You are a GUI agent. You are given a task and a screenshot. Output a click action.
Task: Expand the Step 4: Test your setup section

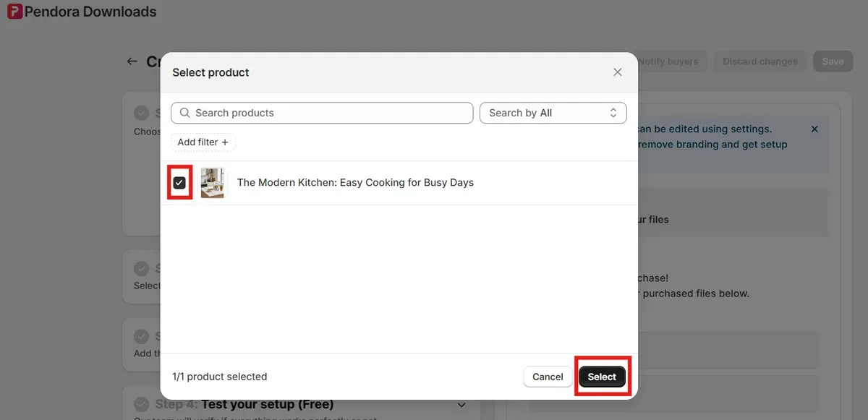pos(461,405)
